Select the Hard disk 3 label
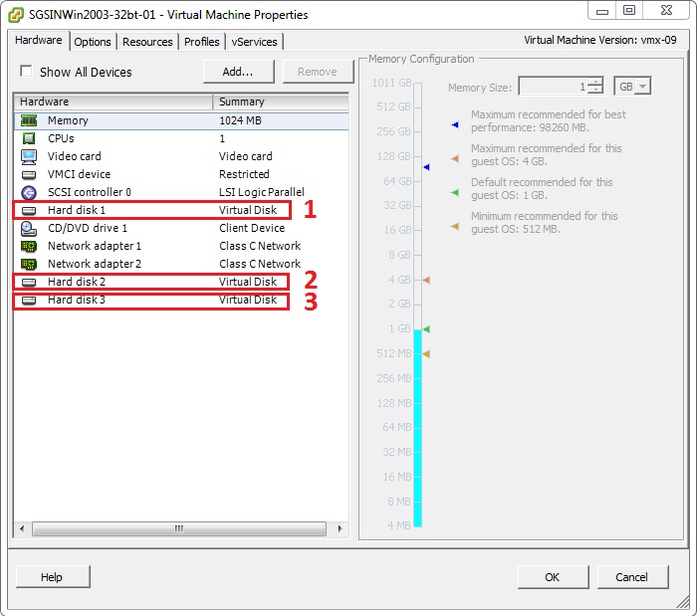This screenshot has height=616, width=697. [77, 301]
